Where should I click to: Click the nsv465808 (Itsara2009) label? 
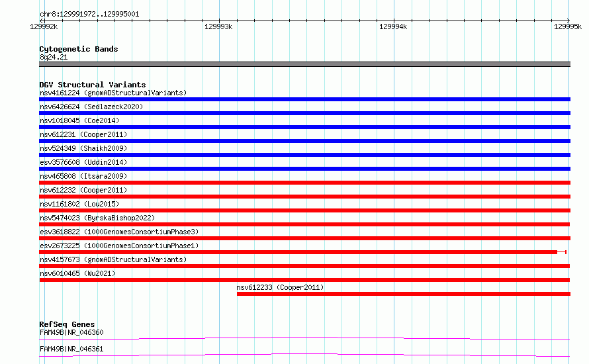click(x=83, y=176)
